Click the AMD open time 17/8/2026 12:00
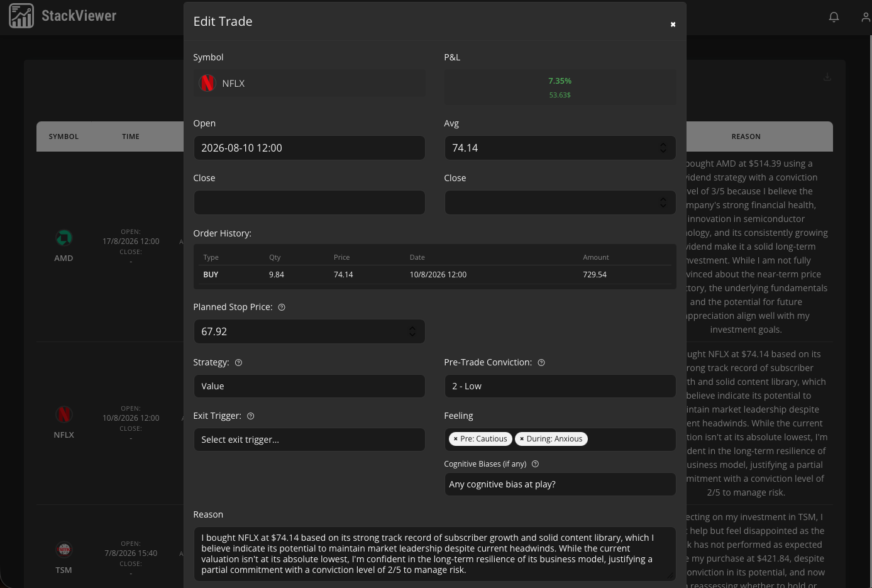872x588 pixels. click(x=131, y=241)
